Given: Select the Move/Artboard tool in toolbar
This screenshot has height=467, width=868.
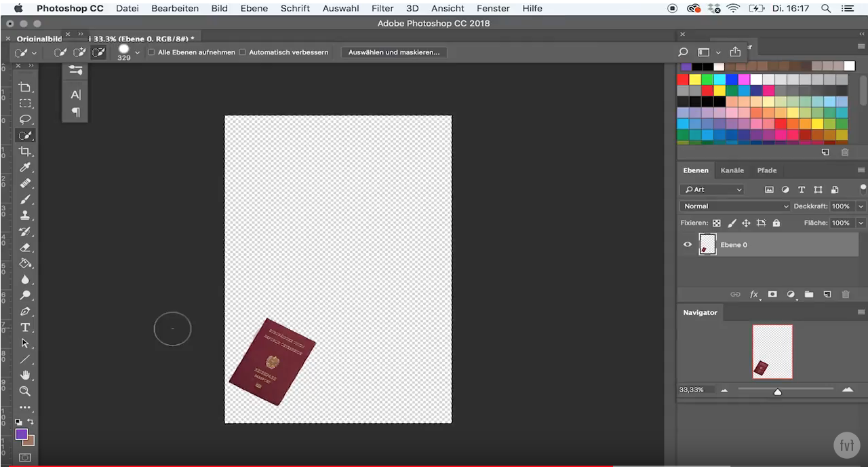Looking at the screenshot, I should (x=25, y=87).
